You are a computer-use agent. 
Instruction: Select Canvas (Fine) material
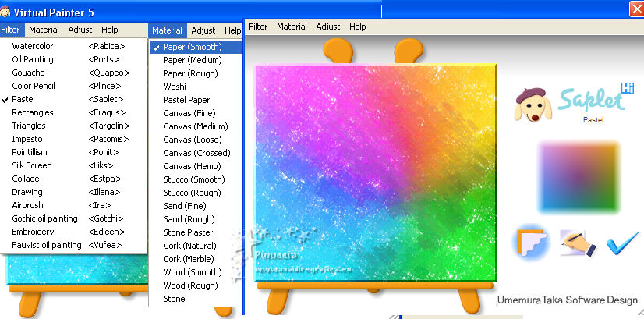tap(196, 113)
